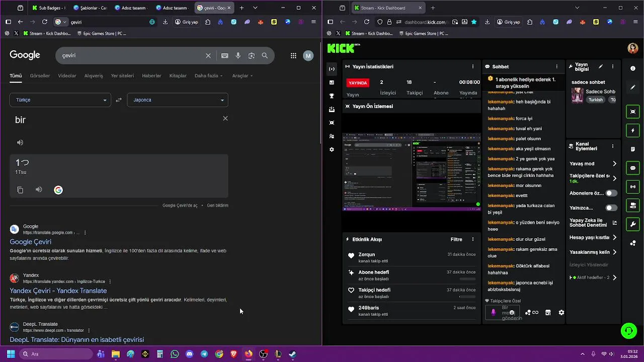Click the Windows taskbar search box

tap(55, 354)
